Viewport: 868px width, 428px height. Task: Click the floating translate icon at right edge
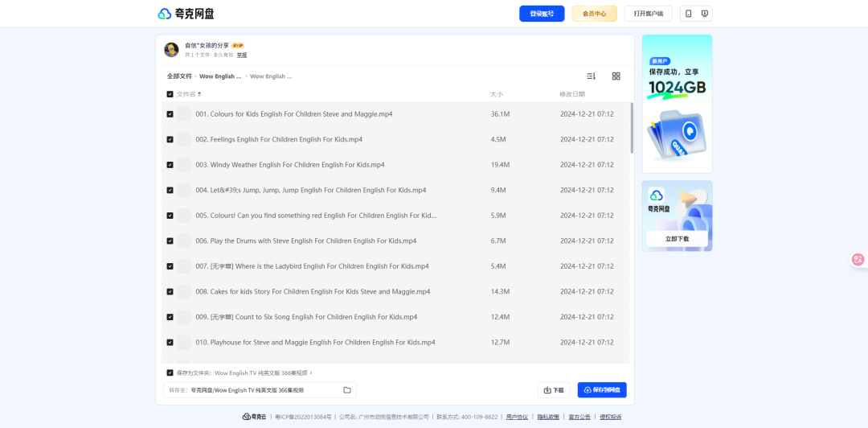[x=858, y=260]
